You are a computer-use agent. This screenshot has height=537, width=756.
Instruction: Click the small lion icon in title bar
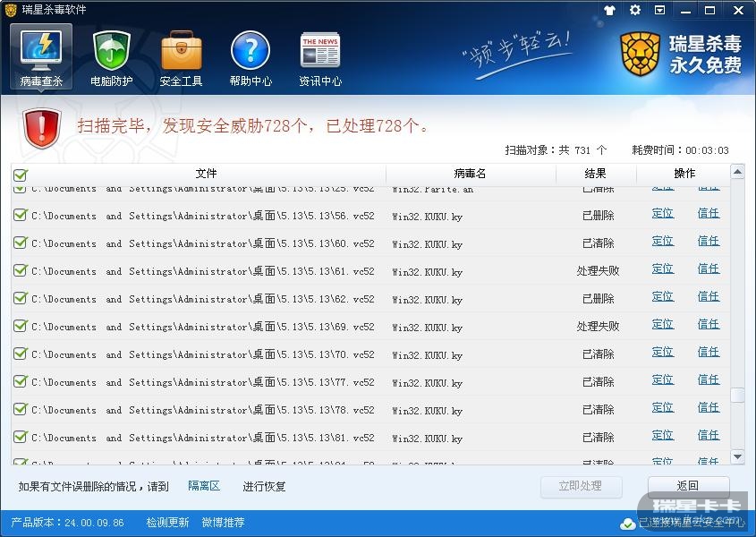11,10
